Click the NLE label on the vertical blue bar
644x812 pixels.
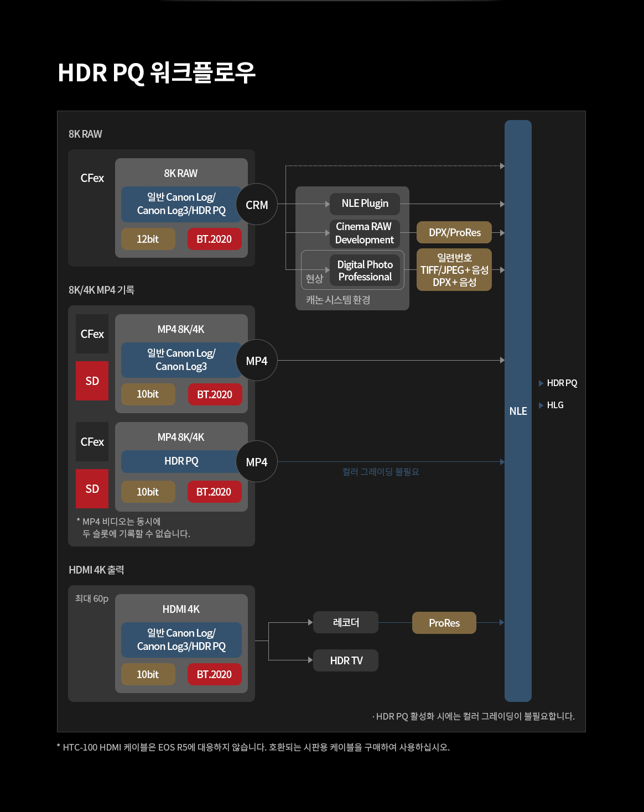518,411
